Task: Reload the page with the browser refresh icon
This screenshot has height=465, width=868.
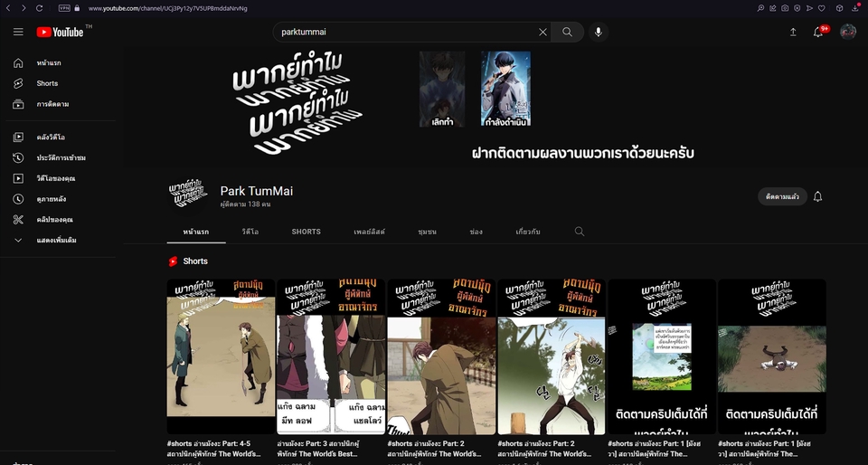Action: (39, 8)
